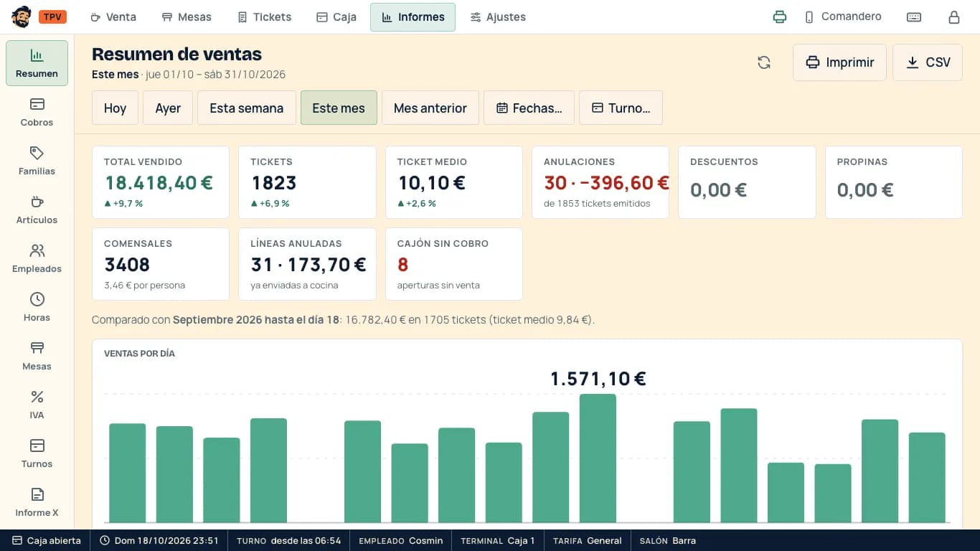
Task: Open Horas report in sidebar
Action: (37, 307)
